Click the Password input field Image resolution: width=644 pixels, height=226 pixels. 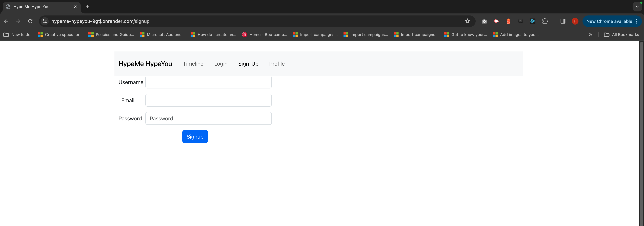point(208,118)
